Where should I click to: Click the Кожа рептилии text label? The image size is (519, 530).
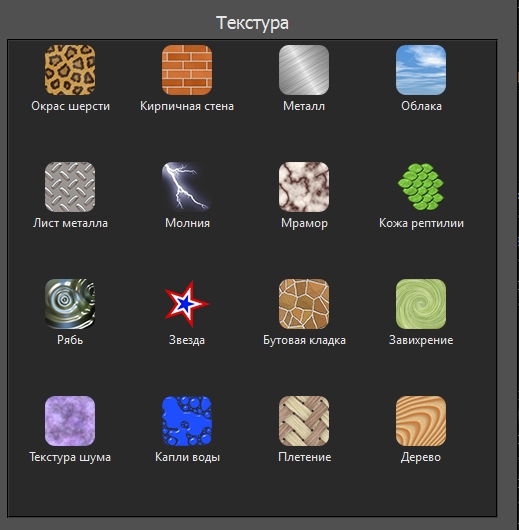pos(421,223)
